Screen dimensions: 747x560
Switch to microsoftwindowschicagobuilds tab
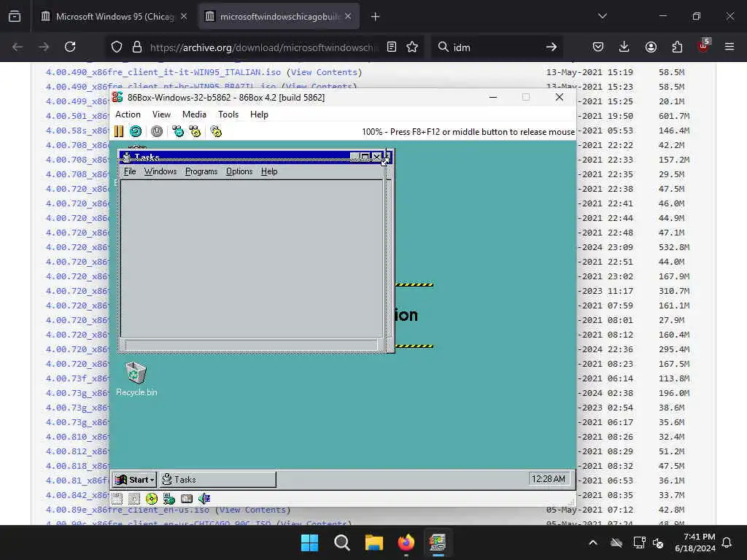[279, 17]
